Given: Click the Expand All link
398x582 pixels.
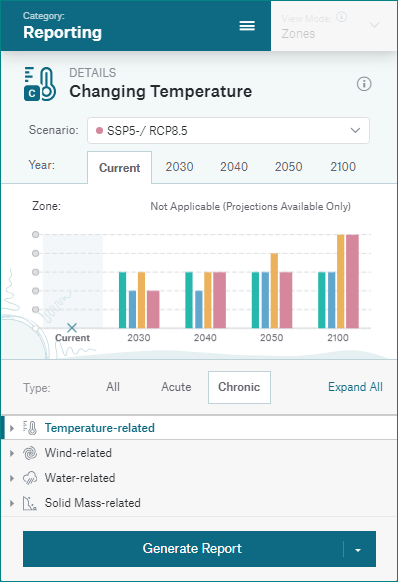Looking at the screenshot, I should (355, 387).
